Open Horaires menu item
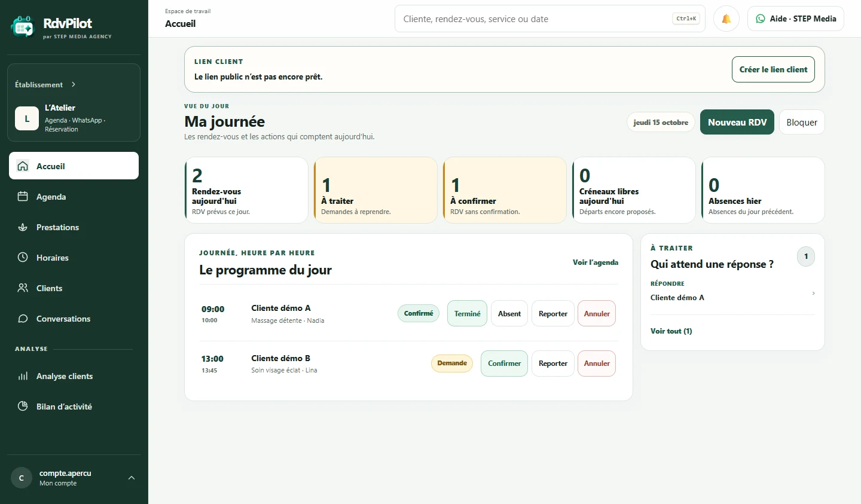This screenshot has width=861, height=504. [74, 258]
